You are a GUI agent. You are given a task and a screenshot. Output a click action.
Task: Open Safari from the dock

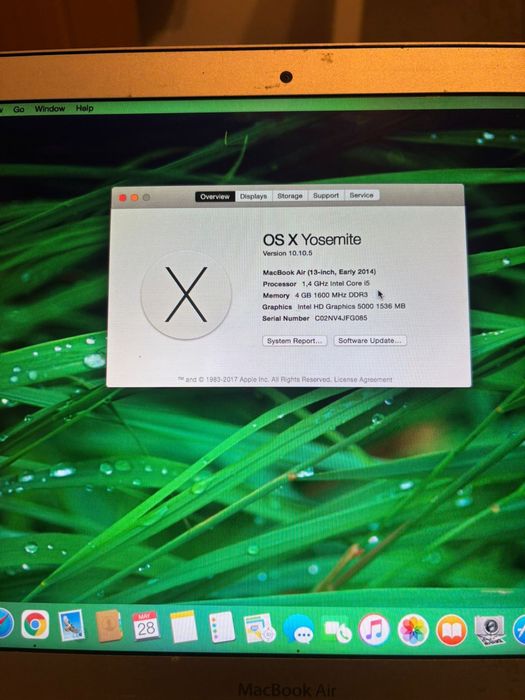(7, 622)
